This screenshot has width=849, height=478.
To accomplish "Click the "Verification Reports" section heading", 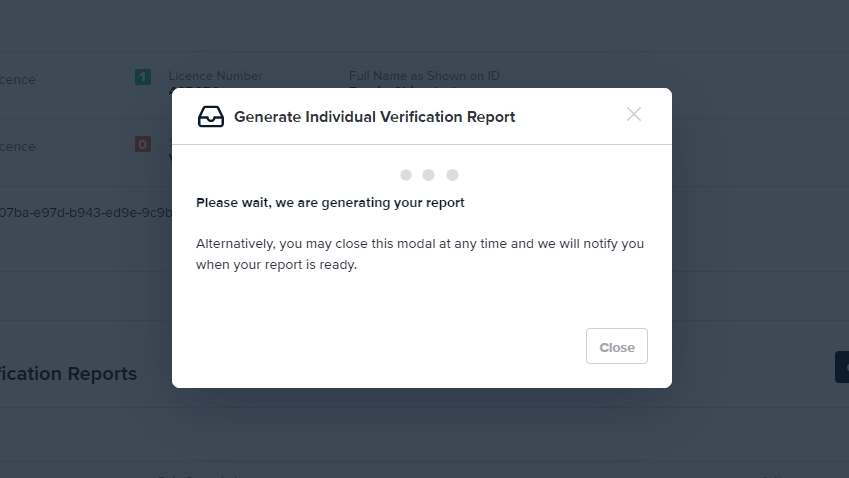I will click(x=68, y=374).
